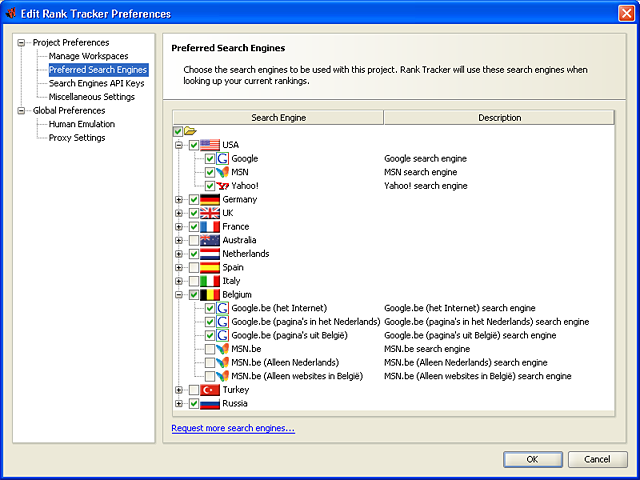
Task: Expand the Turkey tree node
Action: 179,390
